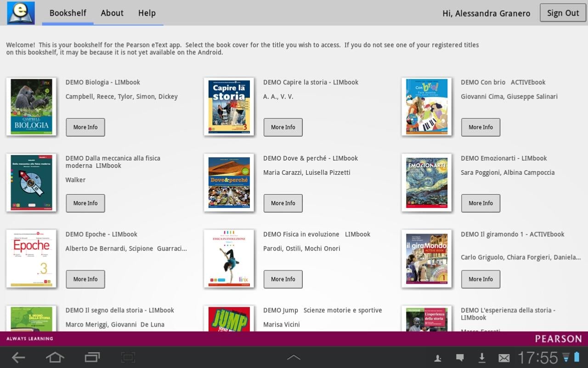This screenshot has width=588, height=368.
Task: Tap the user notification icon in status bar
Action: tap(438, 358)
